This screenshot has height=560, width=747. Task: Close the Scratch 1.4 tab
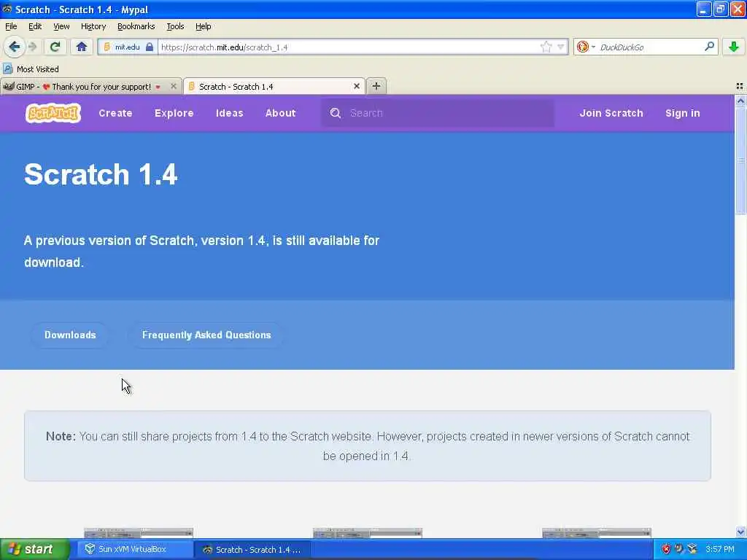(x=356, y=86)
